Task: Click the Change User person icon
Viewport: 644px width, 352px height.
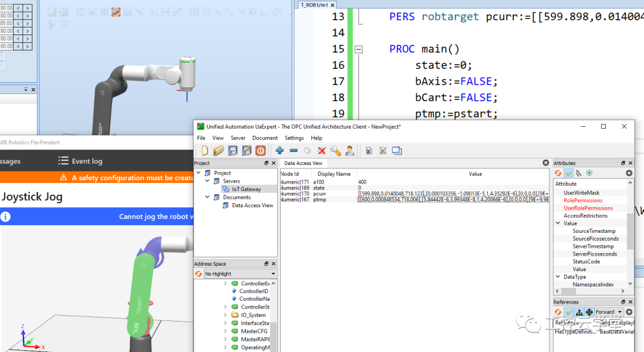Action: click(x=349, y=151)
